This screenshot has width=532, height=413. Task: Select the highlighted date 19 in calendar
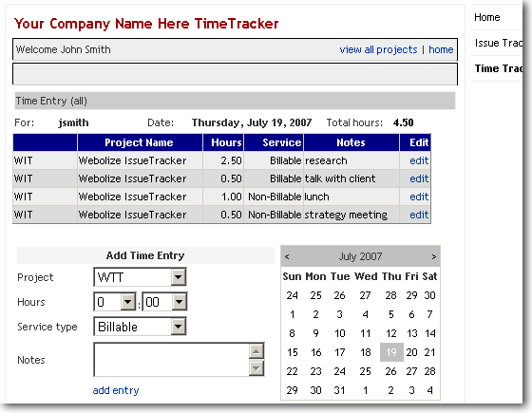coord(391,352)
